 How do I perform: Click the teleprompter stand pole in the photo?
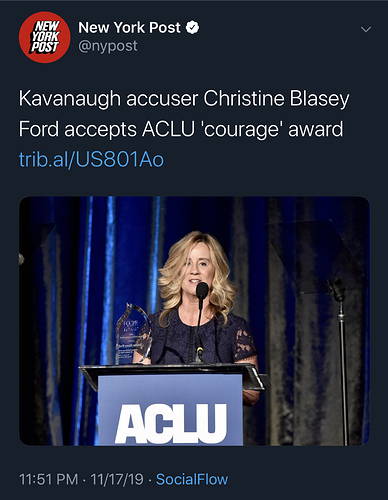click(x=342, y=367)
